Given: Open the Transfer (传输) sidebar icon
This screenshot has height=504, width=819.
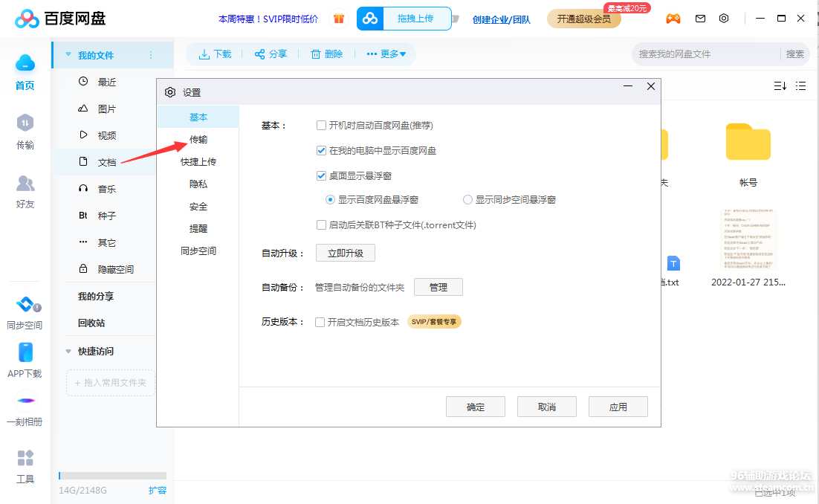Looking at the screenshot, I should click(x=25, y=123).
